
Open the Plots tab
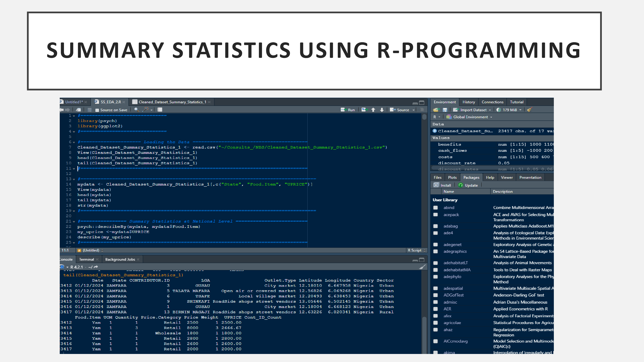[452, 177]
